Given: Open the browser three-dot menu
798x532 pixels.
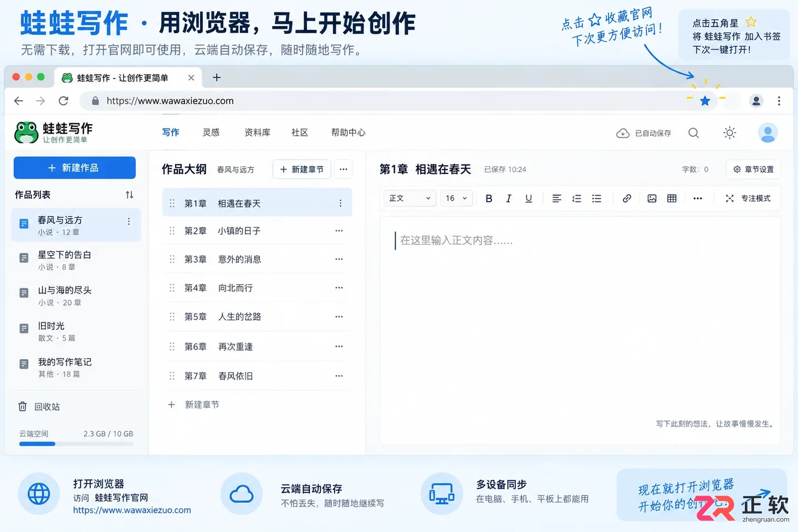Looking at the screenshot, I should [x=779, y=101].
